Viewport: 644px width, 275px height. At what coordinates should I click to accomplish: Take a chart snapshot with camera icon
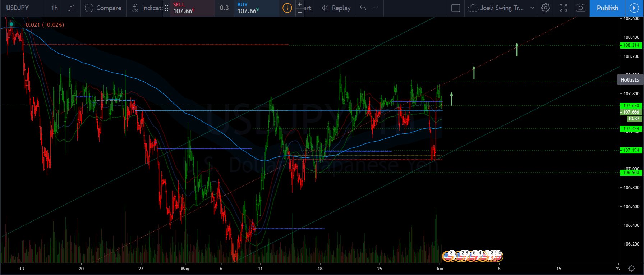click(x=580, y=8)
